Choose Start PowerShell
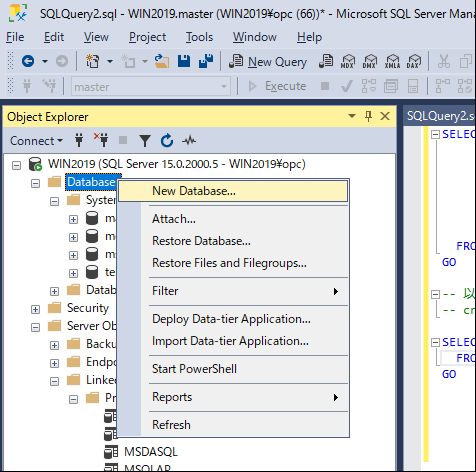This screenshot has width=476, height=472. click(x=233, y=369)
